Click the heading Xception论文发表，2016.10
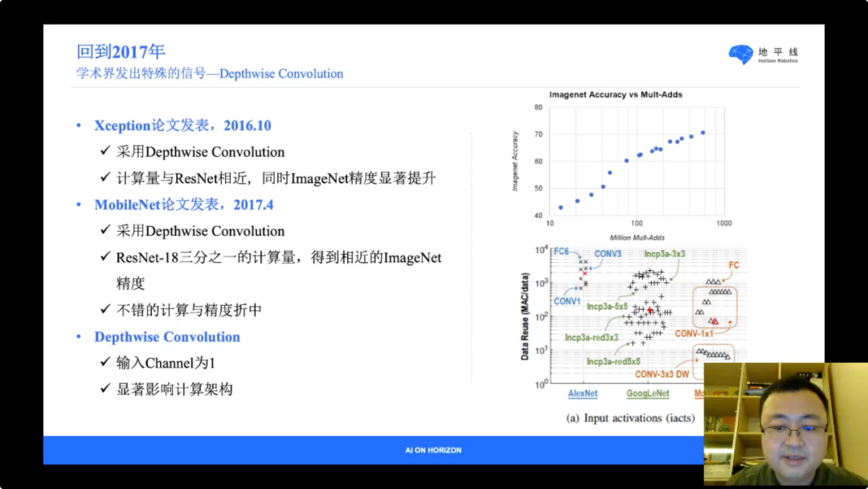The height and width of the screenshot is (489, 868). pyautogui.click(x=182, y=125)
